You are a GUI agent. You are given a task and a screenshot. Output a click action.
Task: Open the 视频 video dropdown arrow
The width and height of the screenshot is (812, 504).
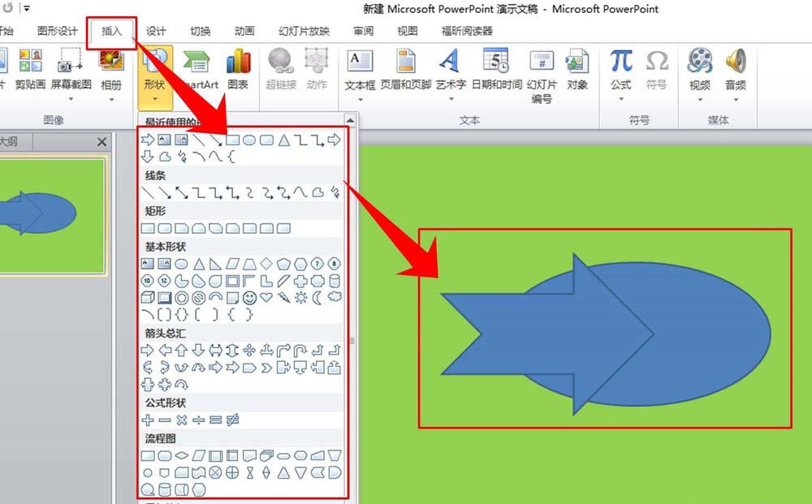pyautogui.click(x=699, y=100)
